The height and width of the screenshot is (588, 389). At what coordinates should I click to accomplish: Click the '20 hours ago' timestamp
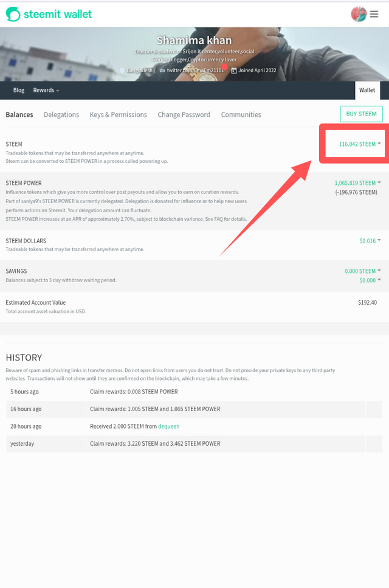(26, 426)
